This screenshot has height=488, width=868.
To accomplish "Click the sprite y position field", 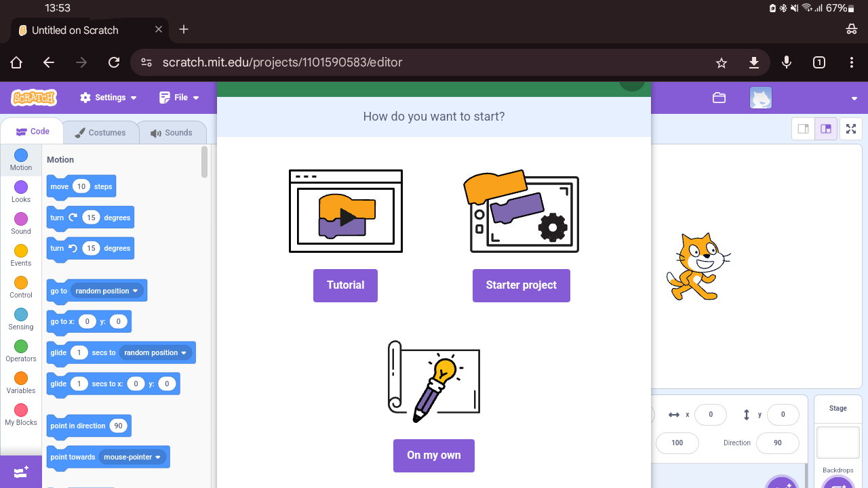I will pyautogui.click(x=783, y=414).
